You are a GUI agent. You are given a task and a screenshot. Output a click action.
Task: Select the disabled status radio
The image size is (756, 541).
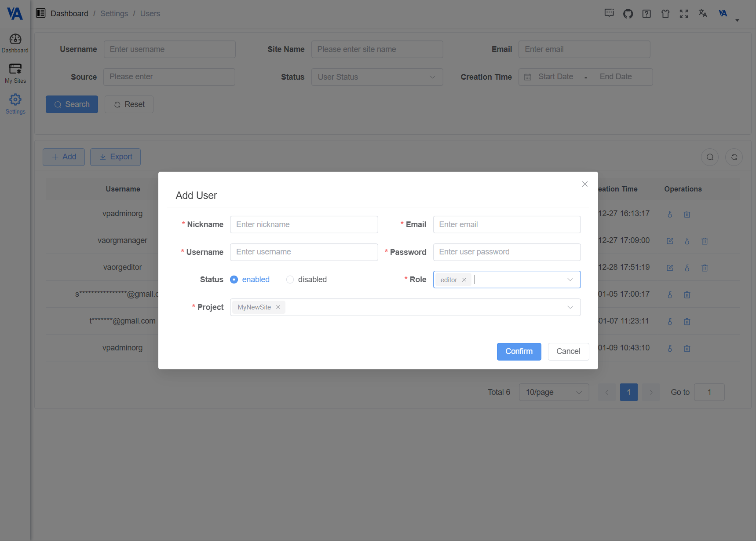click(290, 280)
